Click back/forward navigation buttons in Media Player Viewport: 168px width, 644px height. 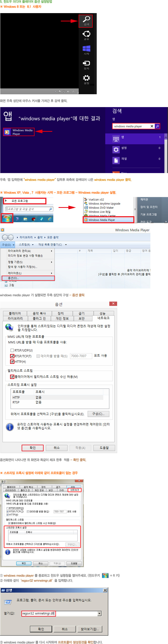click(8, 237)
